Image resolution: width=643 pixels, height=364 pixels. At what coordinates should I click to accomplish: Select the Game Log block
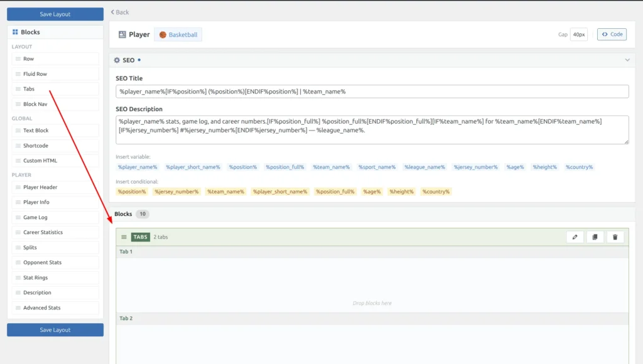tap(55, 217)
